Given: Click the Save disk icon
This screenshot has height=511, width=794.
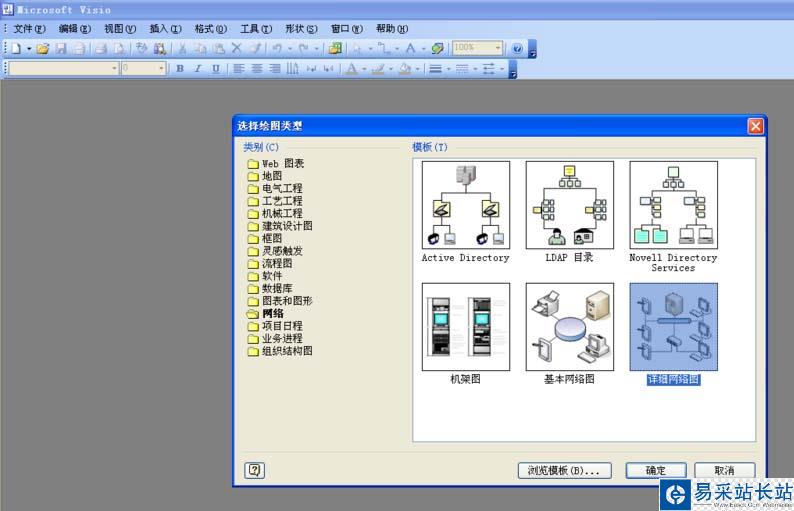Looking at the screenshot, I should [61, 49].
